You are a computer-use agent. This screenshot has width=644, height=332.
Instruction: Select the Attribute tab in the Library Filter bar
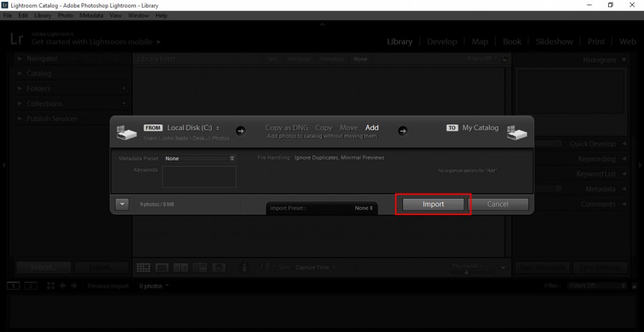click(299, 58)
